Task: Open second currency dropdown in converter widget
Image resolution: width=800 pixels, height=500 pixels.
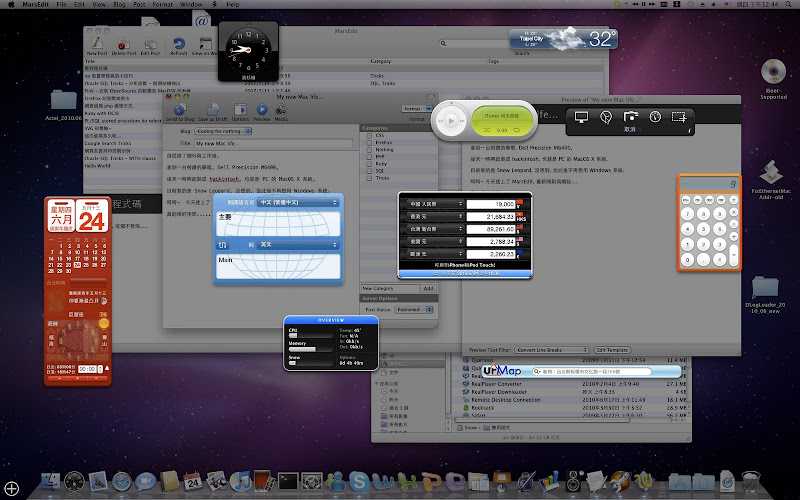Action: pos(435,217)
